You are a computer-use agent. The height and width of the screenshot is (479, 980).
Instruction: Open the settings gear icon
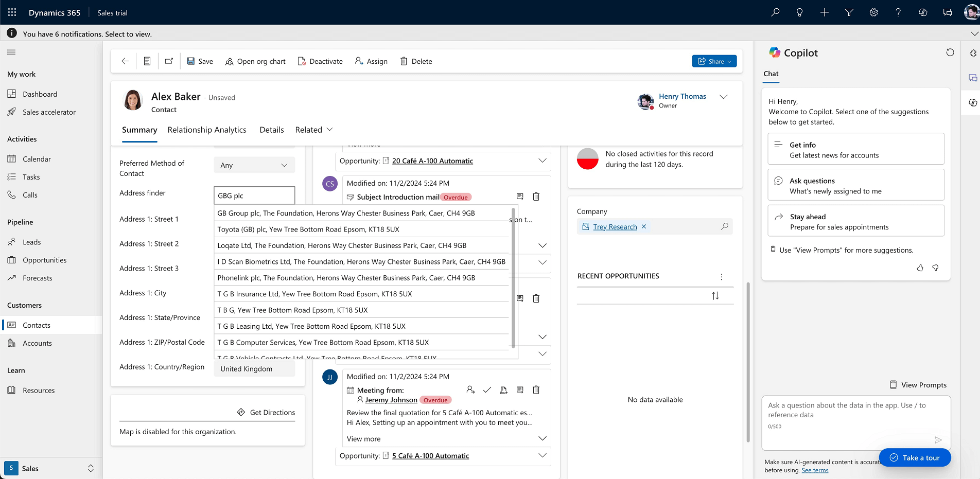click(874, 12)
